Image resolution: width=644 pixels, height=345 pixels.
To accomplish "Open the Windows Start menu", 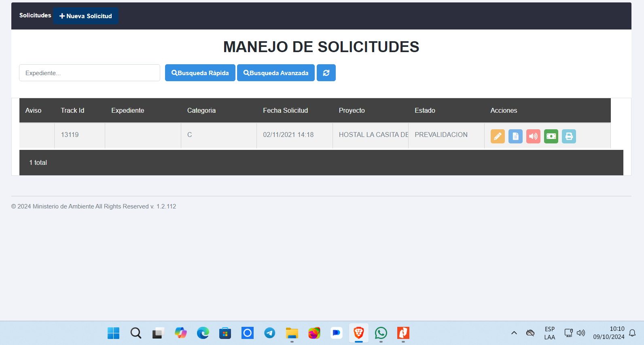I will pyautogui.click(x=114, y=333).
